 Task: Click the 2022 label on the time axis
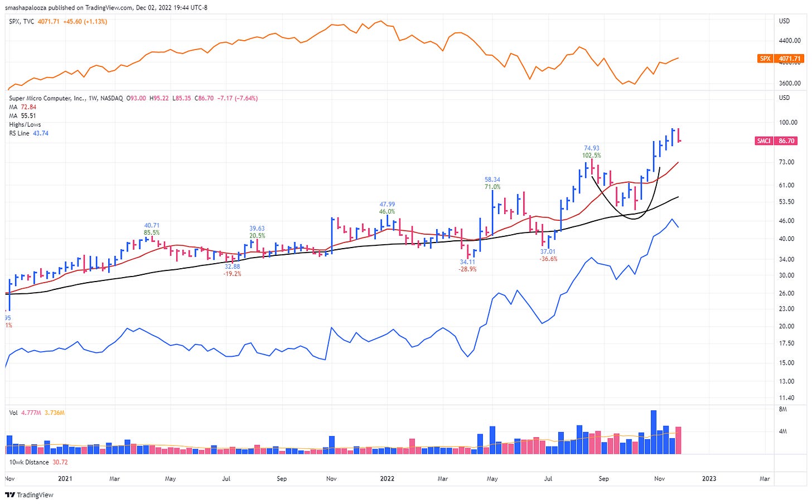point(387,478)
